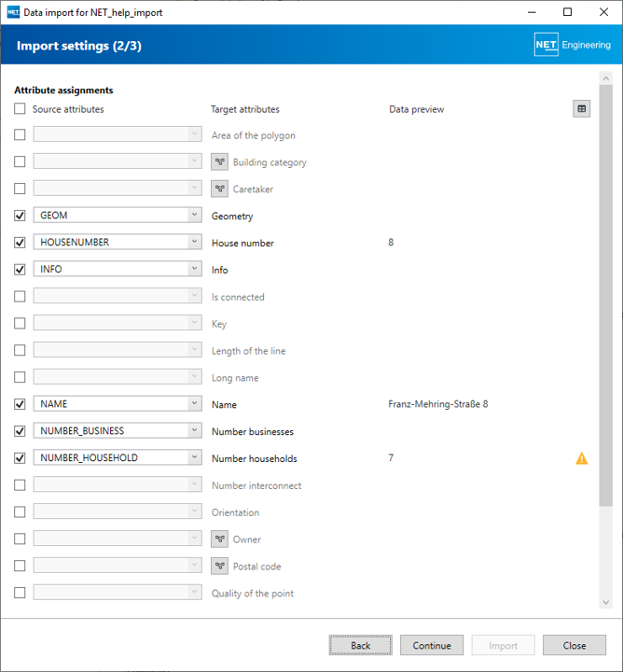Click the Continue button
623x672 pixels.
point(432,645)
